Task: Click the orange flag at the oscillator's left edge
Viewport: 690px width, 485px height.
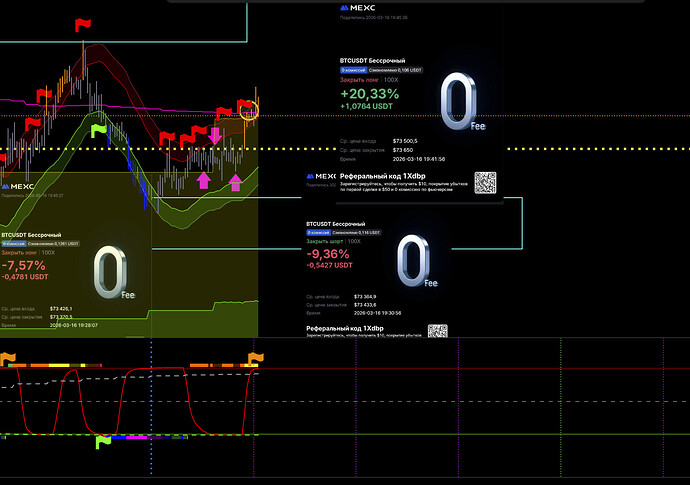Action: click(x=7, y=358)
